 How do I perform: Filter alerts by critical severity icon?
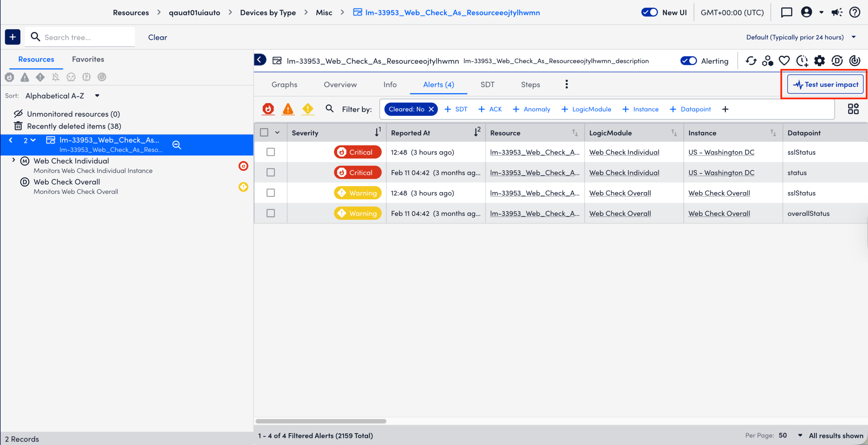(268, 109)
